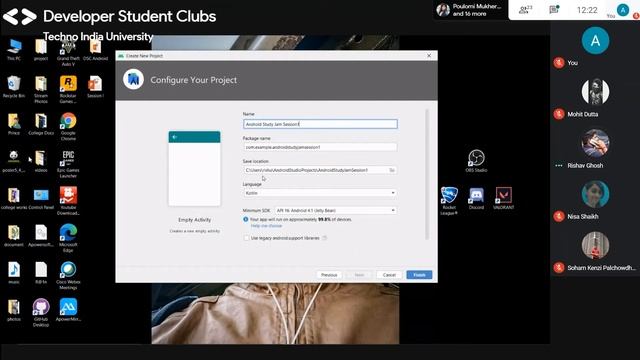Select Soham Kenzi Palchowdhury's participant tile

[595, 252]
